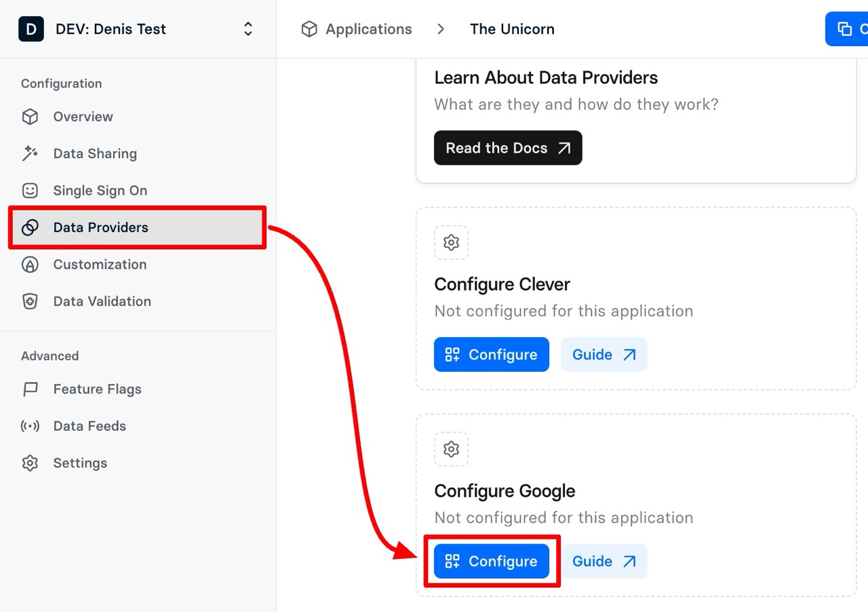This screenshot has width=868, height=612.
Task: Open the Guide link for Google
Action: point(604,561)
